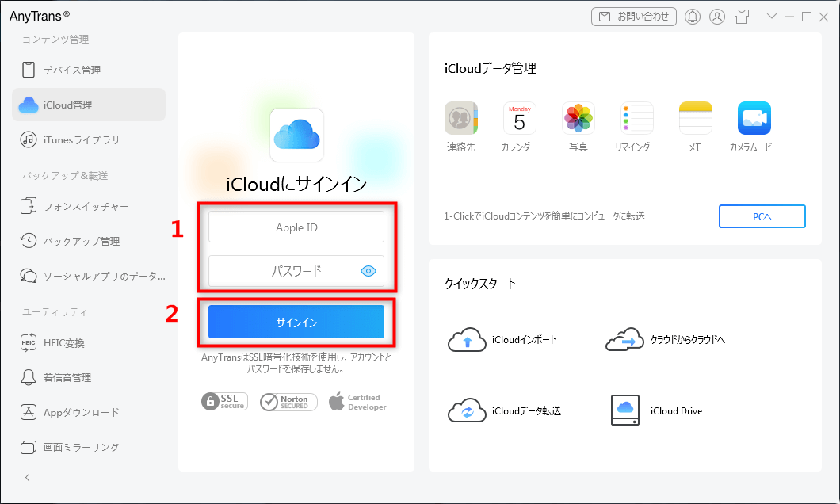Viewport: 840px width, 504px height.
Task: Open the 写真 photos icon
Action: pos(578,117)
